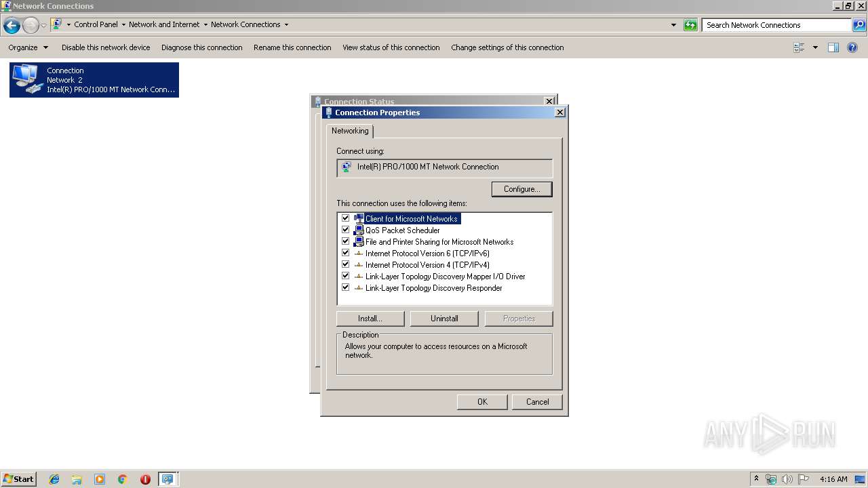Click the Change your view icon
The image size is (868, 488).
tap(799, 47)
